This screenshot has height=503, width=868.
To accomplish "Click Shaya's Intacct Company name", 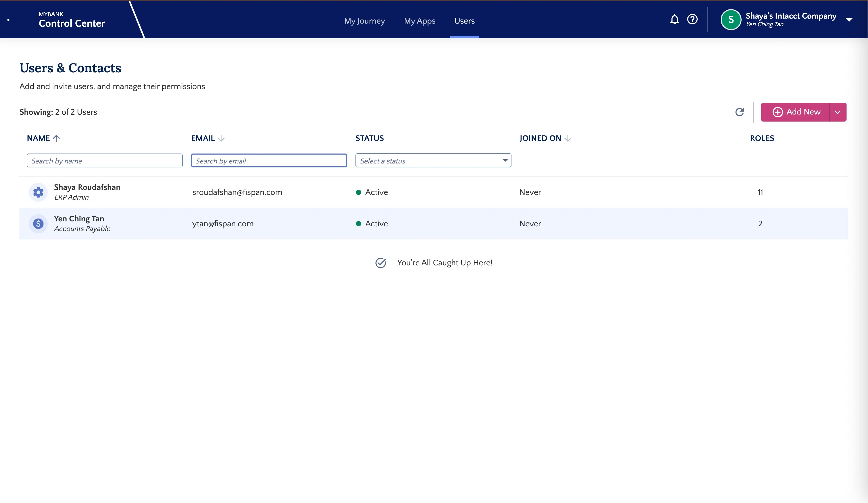I will (791, 16).
